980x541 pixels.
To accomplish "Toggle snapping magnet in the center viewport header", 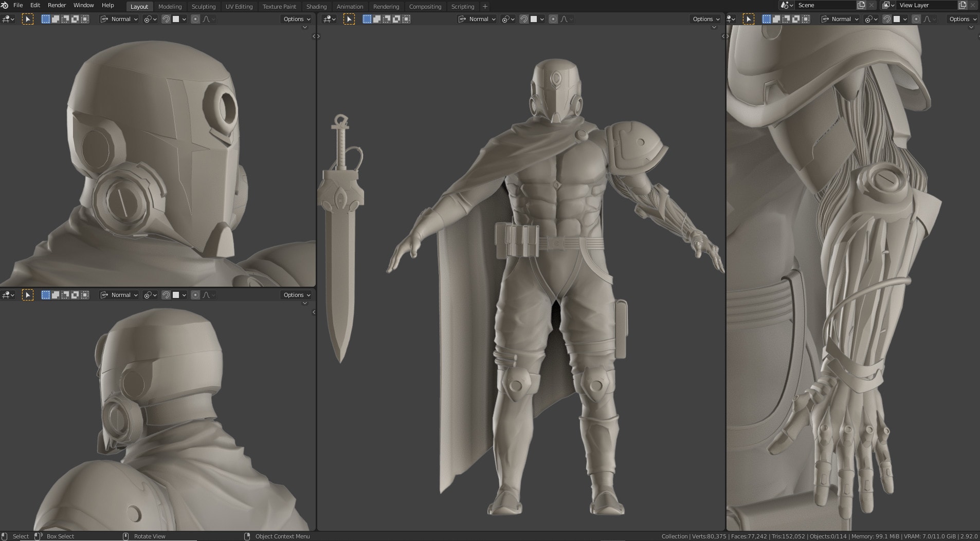I will (524, 20).
